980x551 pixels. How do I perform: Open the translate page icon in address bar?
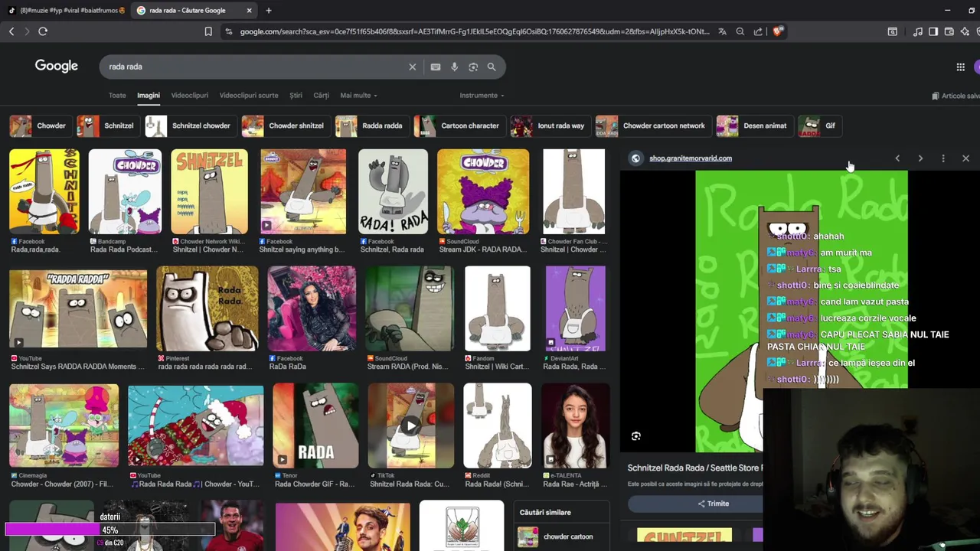click(x=722, y=31)
